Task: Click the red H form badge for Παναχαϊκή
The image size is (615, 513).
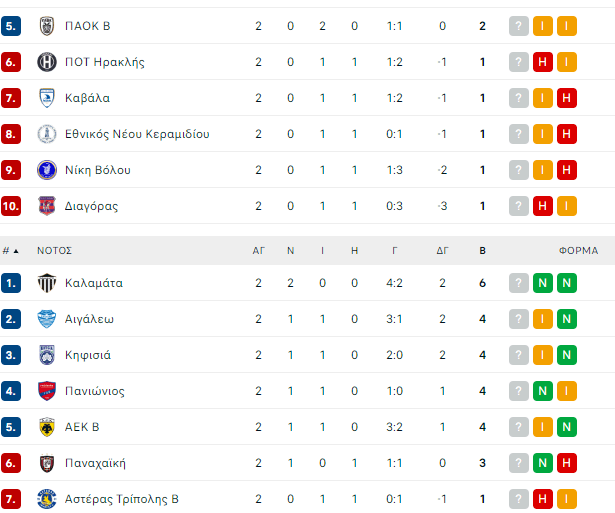Action: click(x=567, y=463)
